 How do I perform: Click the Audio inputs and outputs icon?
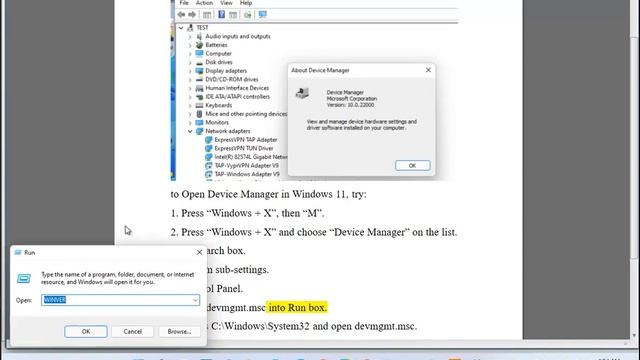(x=199, y=36)
